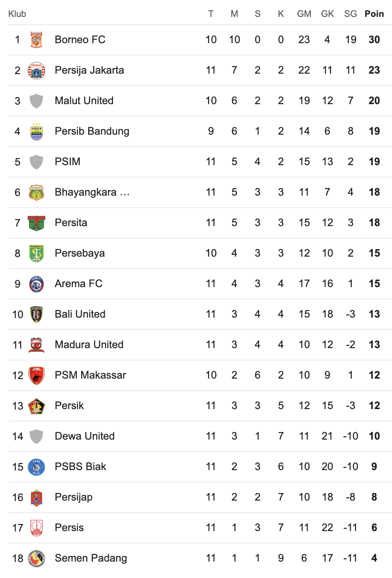This screenshot has height=578, width=392.
Task: Open the Dewa United team page
Action: 84,436
